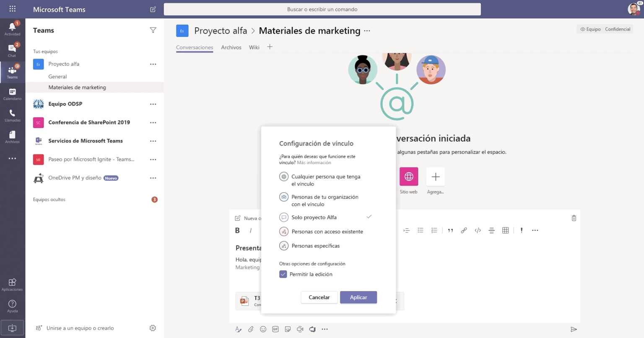This screenshot has width=644, height=338.
Task: Click Unirse a un equipo o crearlo
Action: point(80,328)
